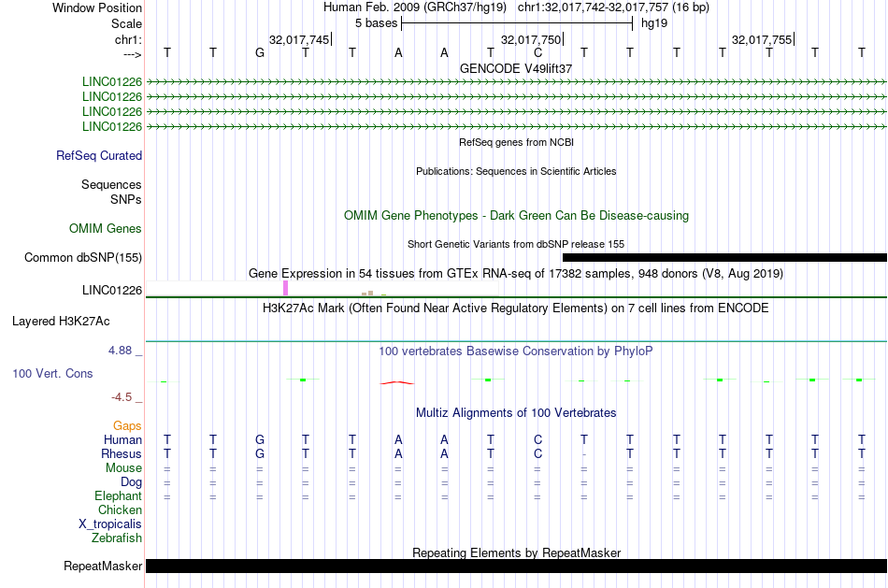Select the "Mouse" species label
The width and height of the screenshot is (888, 588).
click(x=123, y=468)
